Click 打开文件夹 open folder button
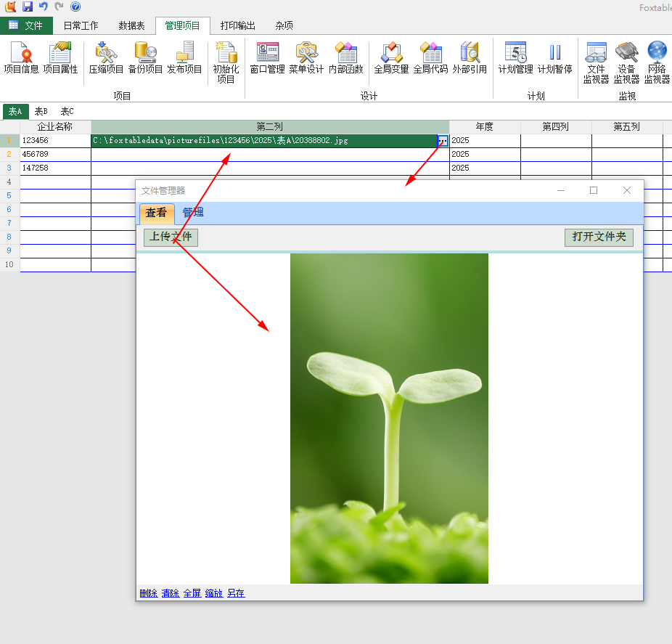 click(599, 237)
